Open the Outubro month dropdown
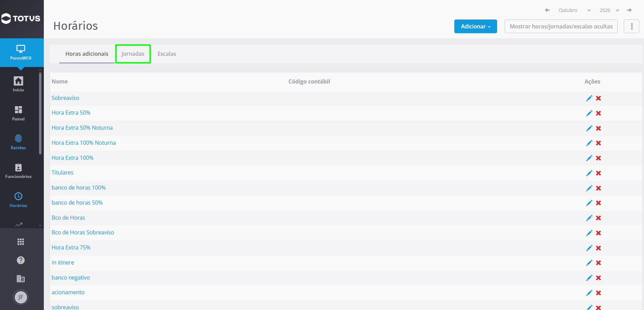 [574, 10]
